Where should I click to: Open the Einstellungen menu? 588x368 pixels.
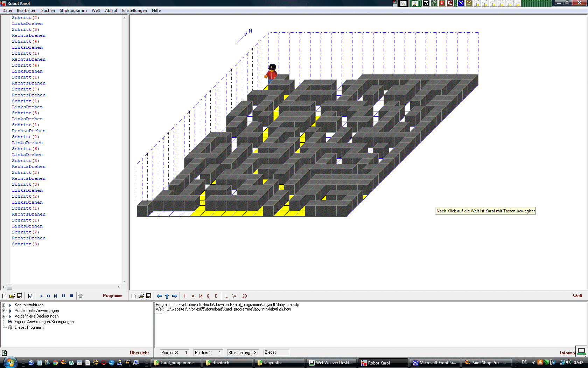[134, 11]
